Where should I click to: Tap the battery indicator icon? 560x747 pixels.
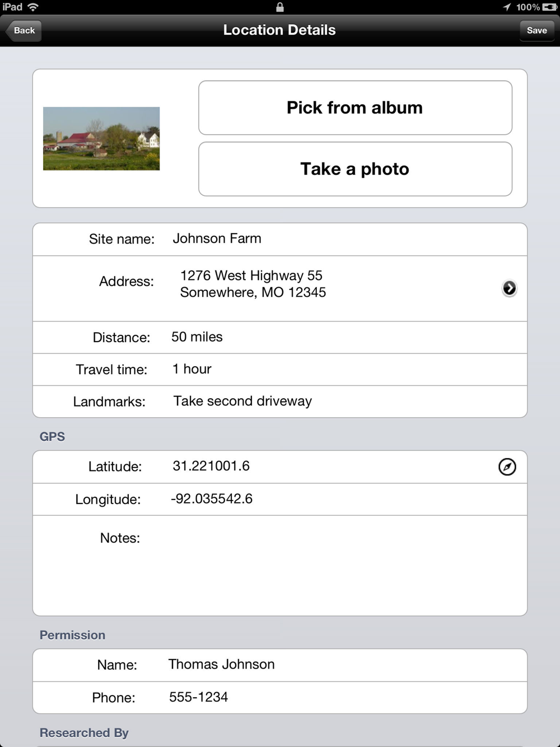point(549,7)
